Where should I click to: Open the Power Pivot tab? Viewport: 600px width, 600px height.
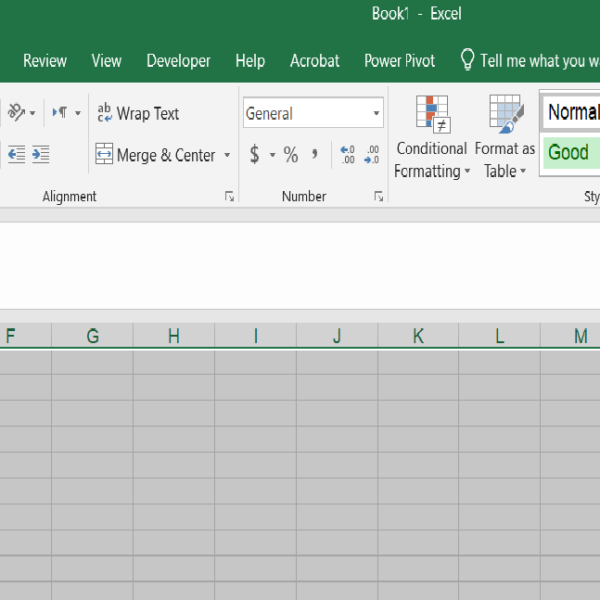[x=399, y=60]
